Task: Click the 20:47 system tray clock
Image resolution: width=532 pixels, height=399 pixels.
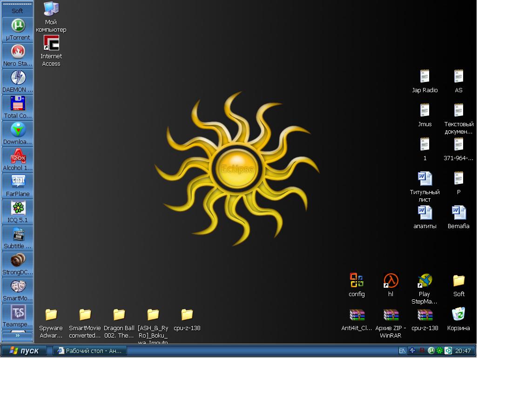Action: pos(463,351)
